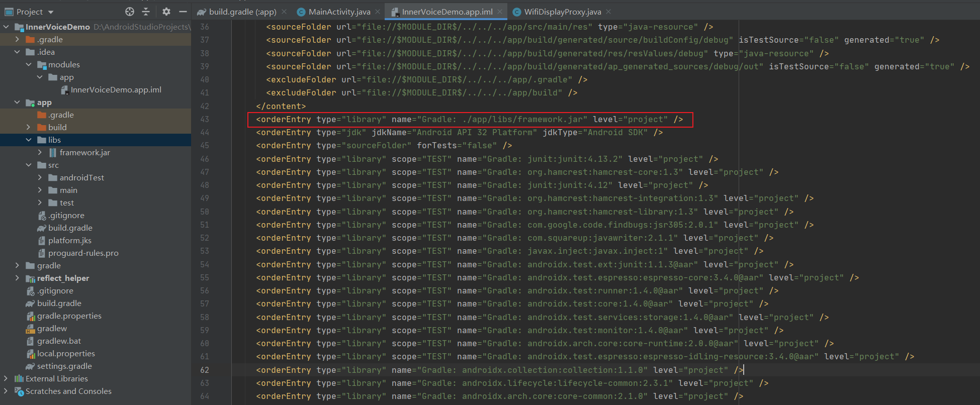Collapse the modules folder
This screenshot has width=980, height=405.
(29, 64)
